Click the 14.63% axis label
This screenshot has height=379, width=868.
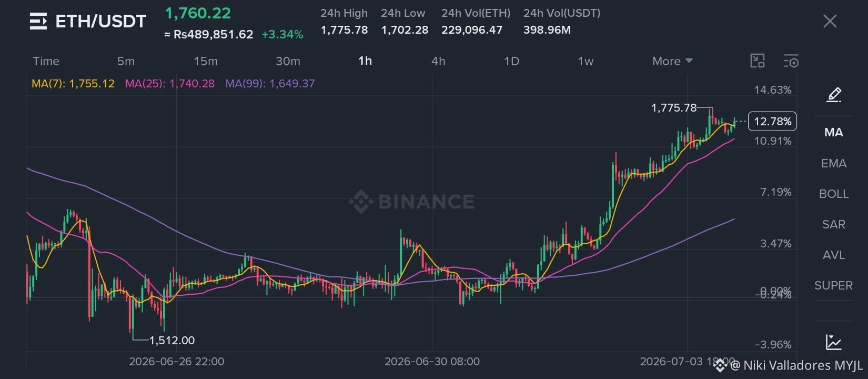point(773,90)
